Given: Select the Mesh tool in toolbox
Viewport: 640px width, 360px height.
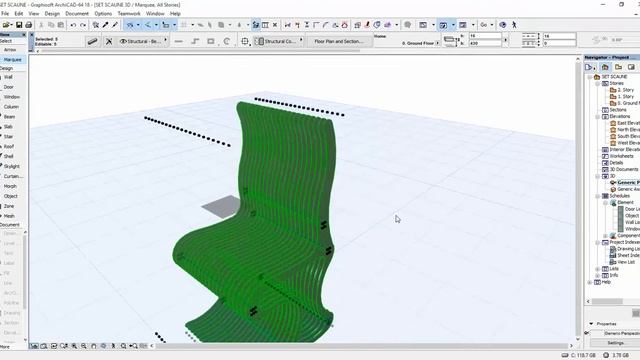Looking at the screenshot, I should [9, 216].
